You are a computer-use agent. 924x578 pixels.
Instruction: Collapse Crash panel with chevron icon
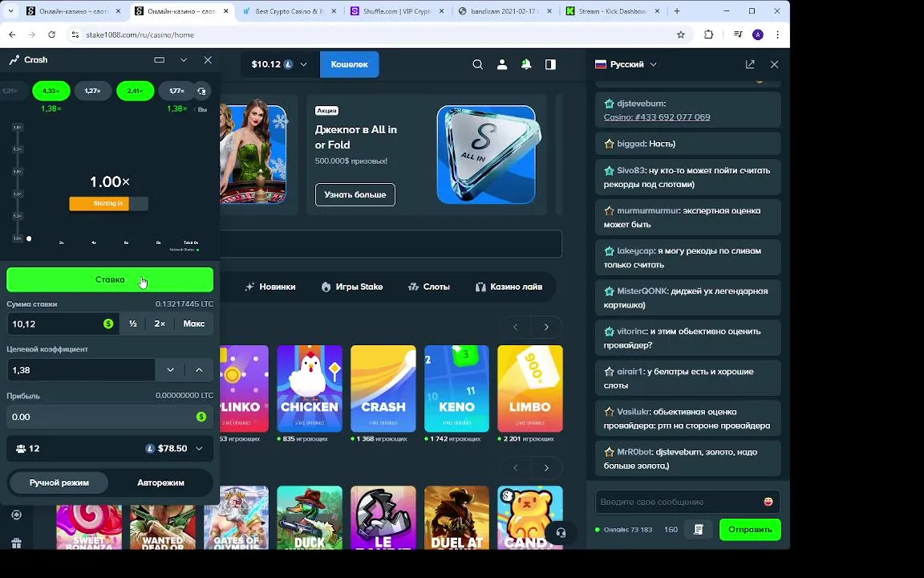click(x=183, y=59)
